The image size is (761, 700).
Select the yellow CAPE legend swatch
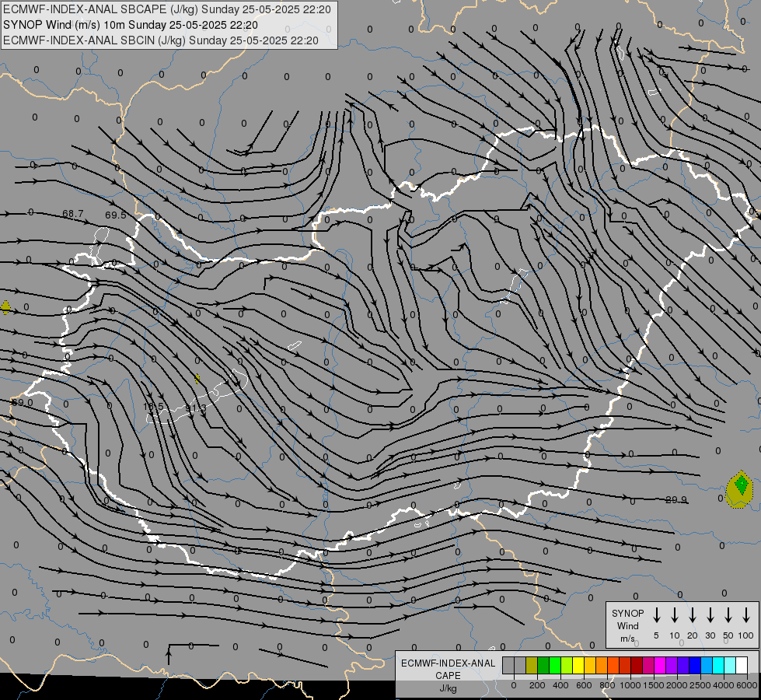click(x=578, y=665)
